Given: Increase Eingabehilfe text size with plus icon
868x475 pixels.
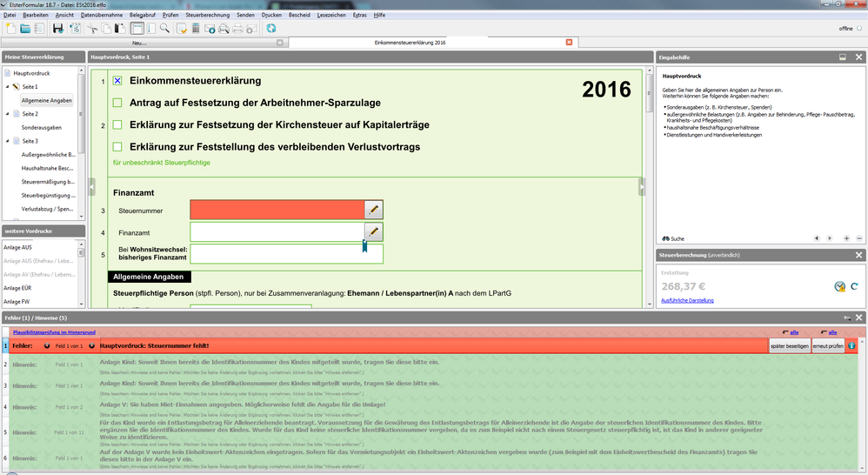Looking at the screenshot, I should coord(846,238).
